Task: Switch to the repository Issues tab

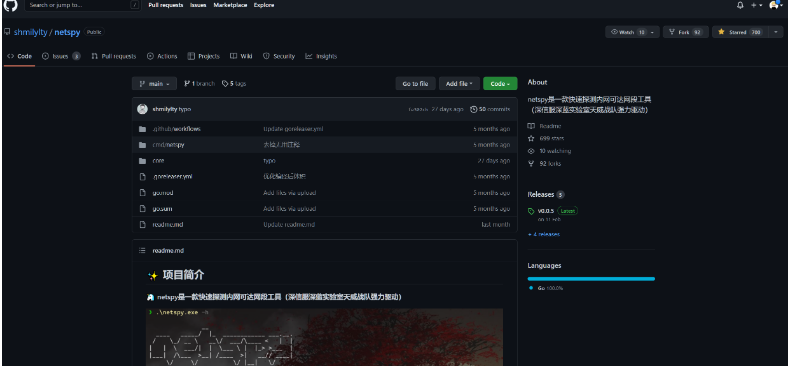Action: pyautogui.click(x=61, y=56)
